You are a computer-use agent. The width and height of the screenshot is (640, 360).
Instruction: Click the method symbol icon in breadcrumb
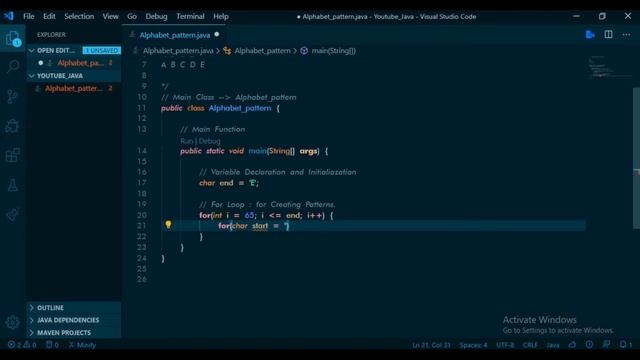304,51
